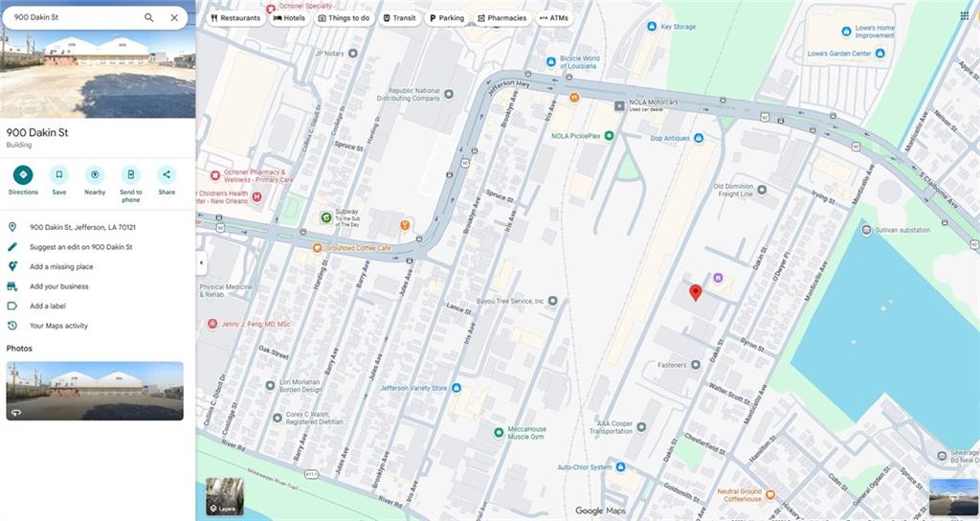Filter the map by Restaurants
The image size is (980, 521).
(x=235, y=18)
